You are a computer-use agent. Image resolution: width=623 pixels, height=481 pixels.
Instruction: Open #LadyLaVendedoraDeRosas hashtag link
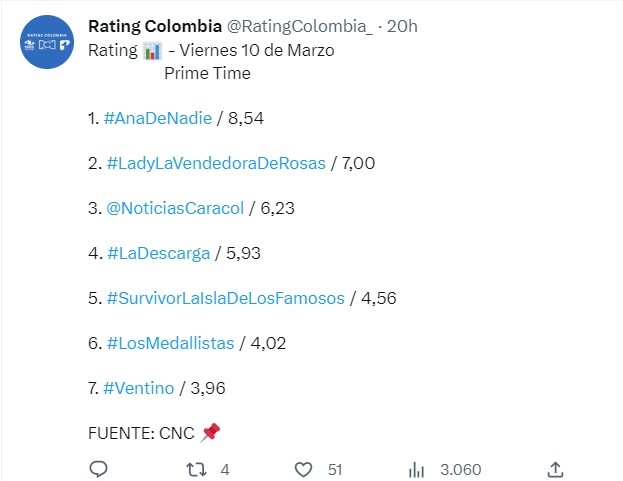[216, 163]
